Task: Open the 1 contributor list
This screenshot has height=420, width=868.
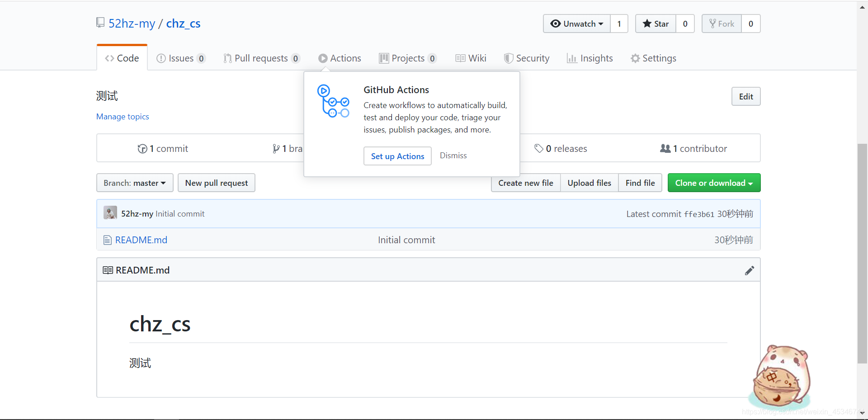Action: point(693,149)
